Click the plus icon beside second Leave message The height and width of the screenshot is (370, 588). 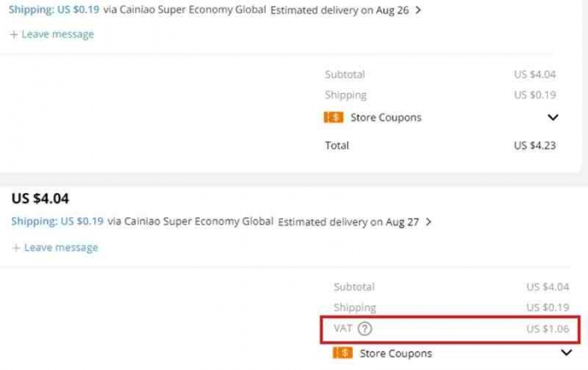[16, 248]
